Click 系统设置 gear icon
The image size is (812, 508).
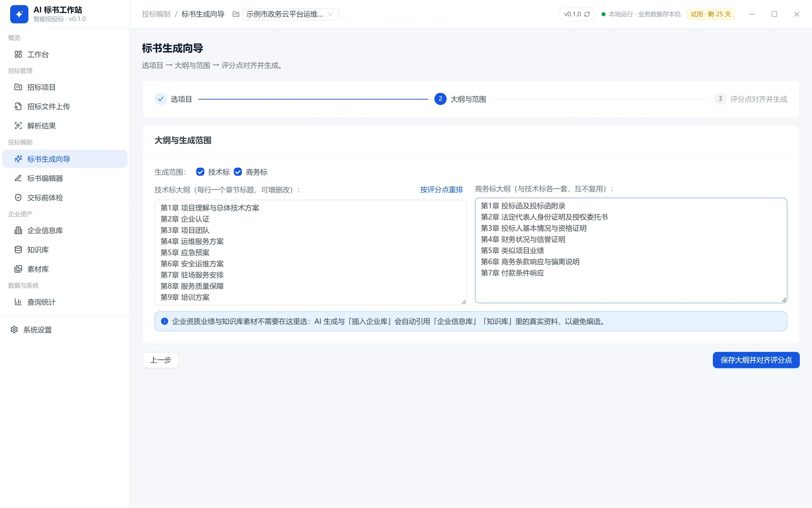tap(14, 330)
